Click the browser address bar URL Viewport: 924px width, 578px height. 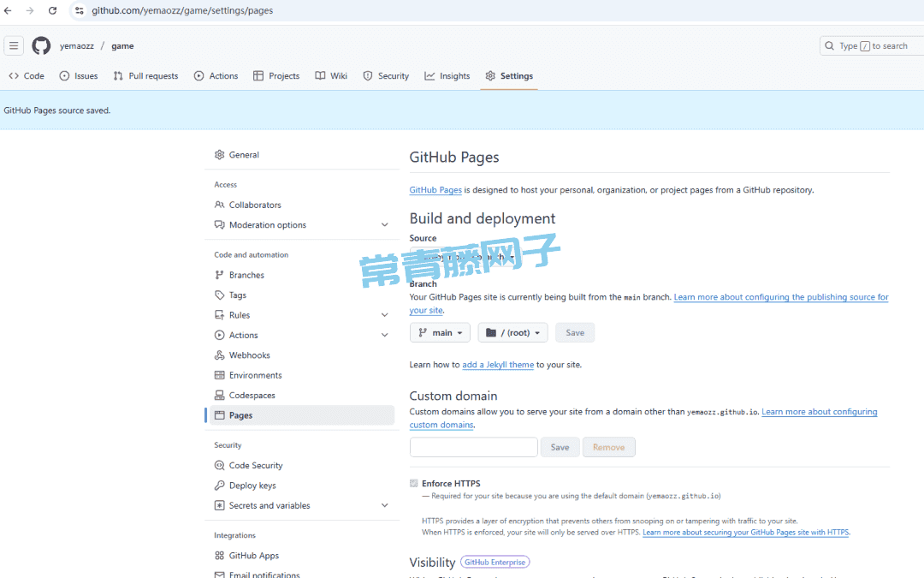coord(182,10)
